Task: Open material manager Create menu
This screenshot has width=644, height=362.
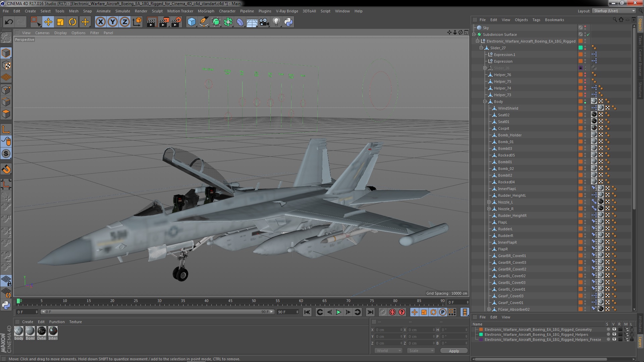Action: 28,322
